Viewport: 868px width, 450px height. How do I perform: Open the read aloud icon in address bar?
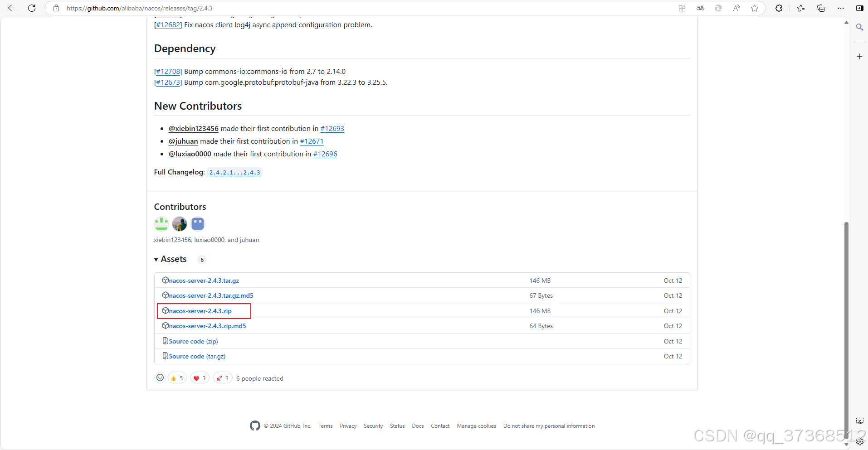coord(736,8)
